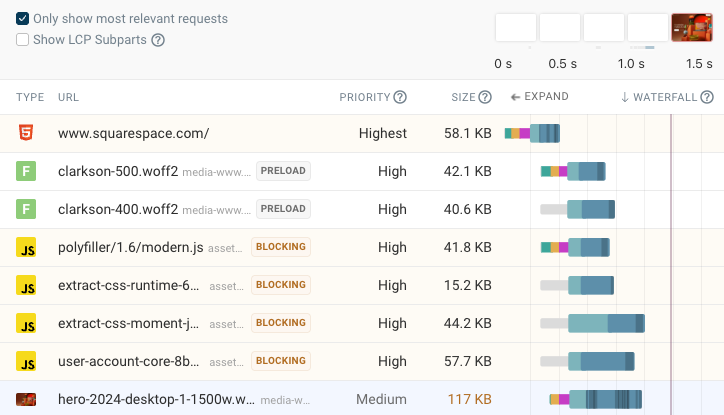Click the Medium priority value
This screenshot has width=724, height=415.
click(381, 399)
